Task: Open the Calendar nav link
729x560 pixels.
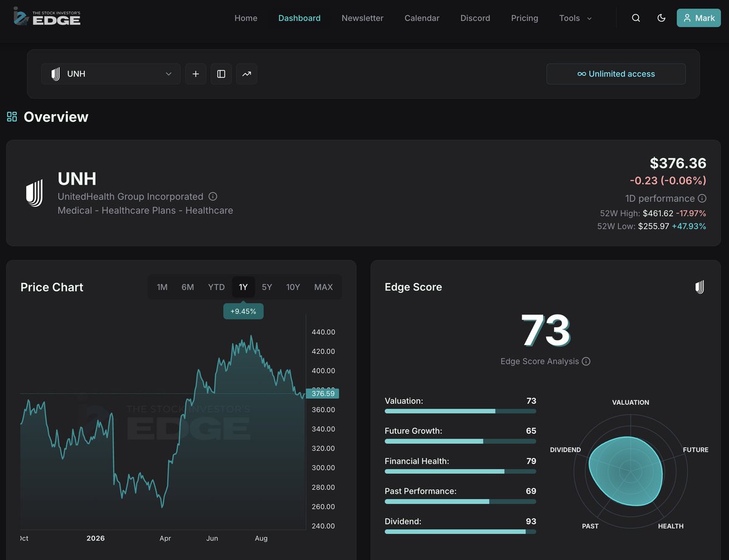Action: pyautogui.click(x=422, y=18)
